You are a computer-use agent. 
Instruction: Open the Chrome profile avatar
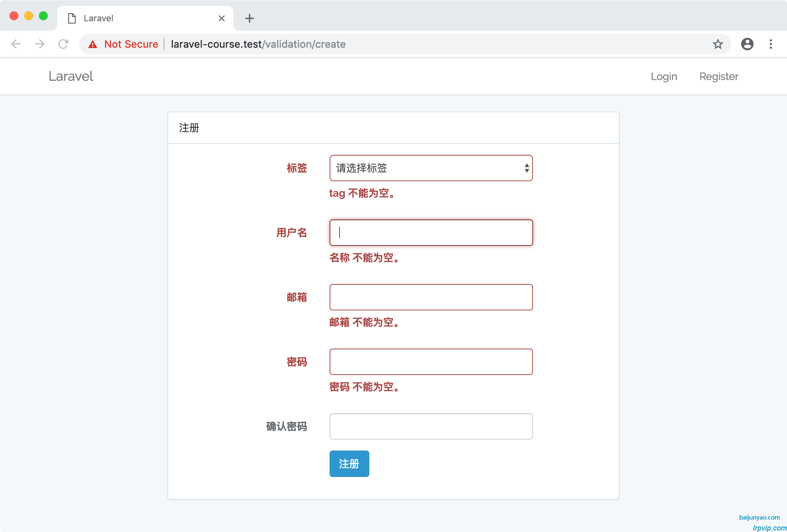pos(747,44)
